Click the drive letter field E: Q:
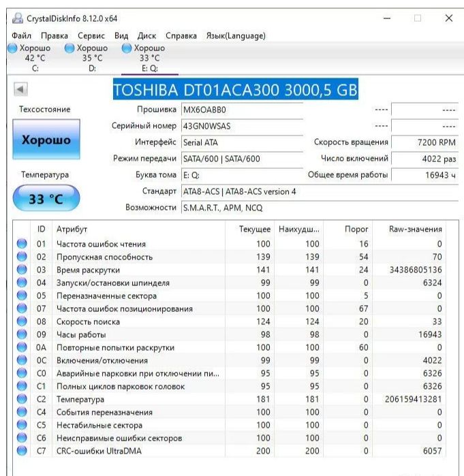 point(242,175)
